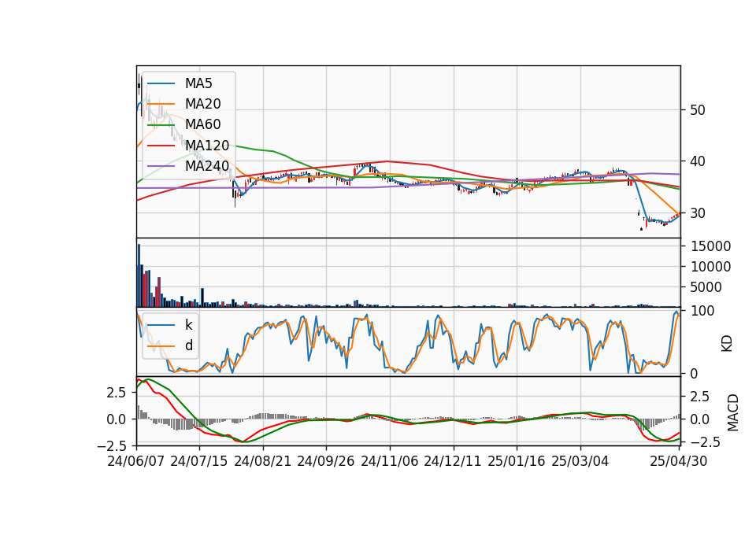Click the MA20 legend label

[202, 104]
